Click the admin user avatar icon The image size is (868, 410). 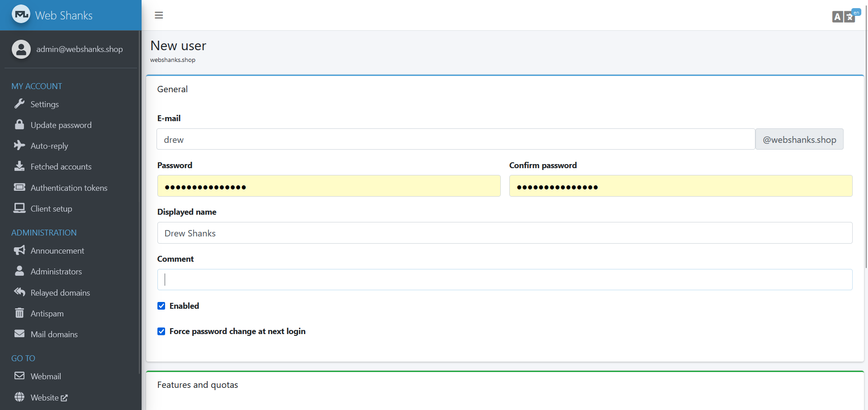21,49
